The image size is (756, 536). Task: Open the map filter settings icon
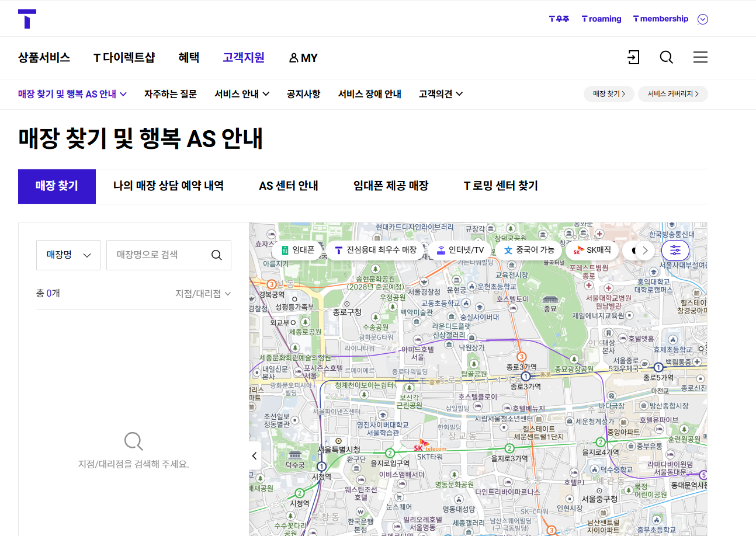tap(675, 250)
